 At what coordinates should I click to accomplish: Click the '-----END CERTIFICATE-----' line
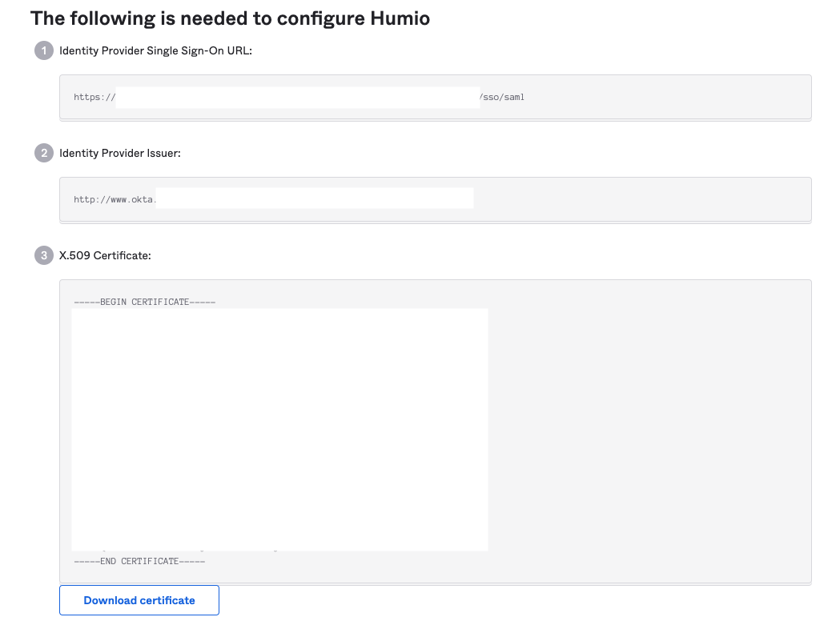141,561
